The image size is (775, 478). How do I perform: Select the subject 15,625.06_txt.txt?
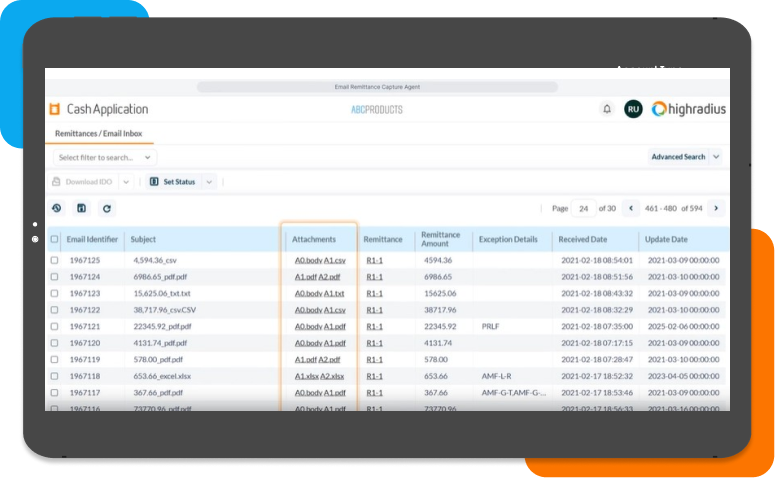coord(162,294)
